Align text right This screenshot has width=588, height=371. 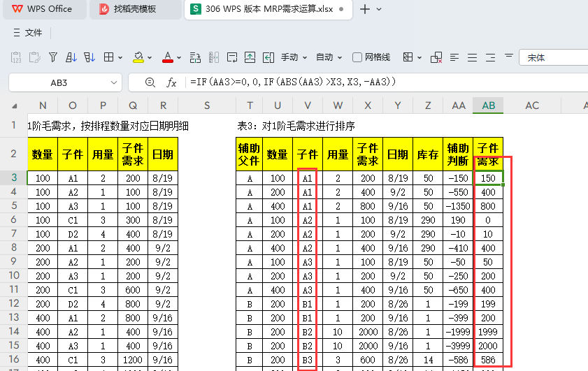click(x=490, y=57)
